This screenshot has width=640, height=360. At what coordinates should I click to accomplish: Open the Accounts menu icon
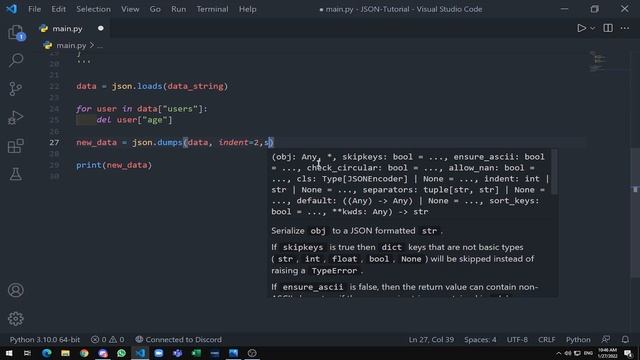(16, 290)
